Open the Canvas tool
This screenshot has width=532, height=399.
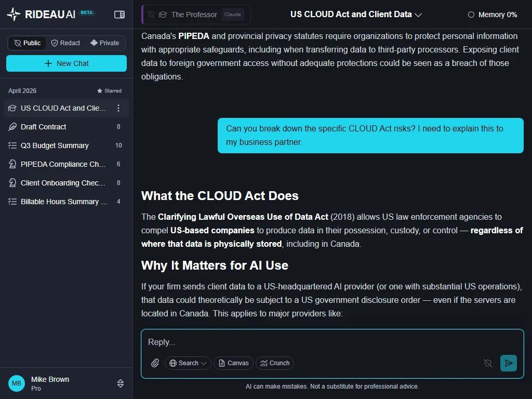tap(233, 363)
